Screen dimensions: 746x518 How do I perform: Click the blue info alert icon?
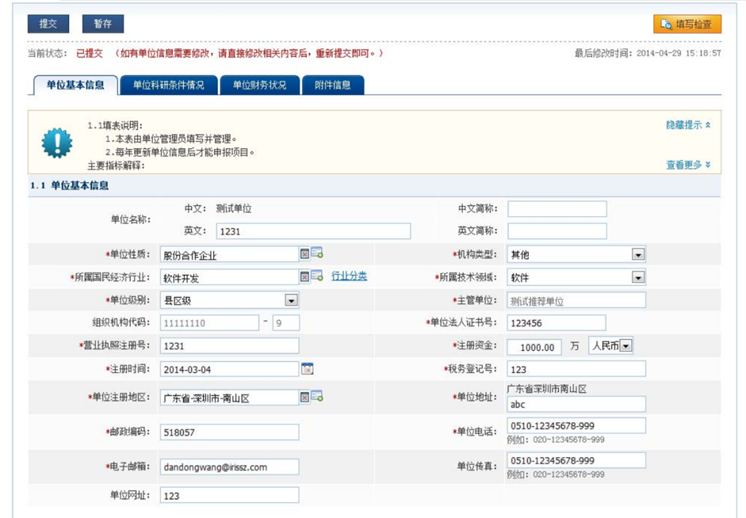tap(56, 142)
